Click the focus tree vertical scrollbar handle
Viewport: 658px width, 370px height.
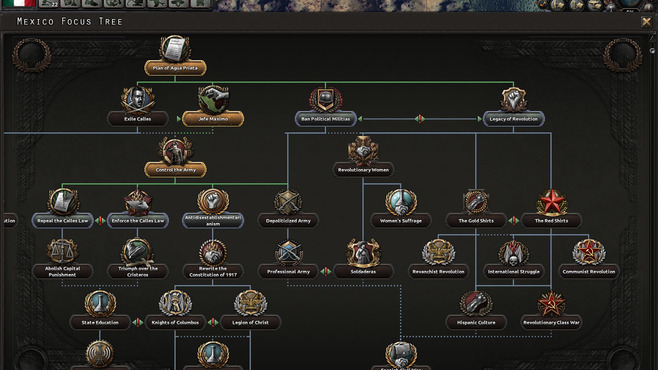(652, 50)
